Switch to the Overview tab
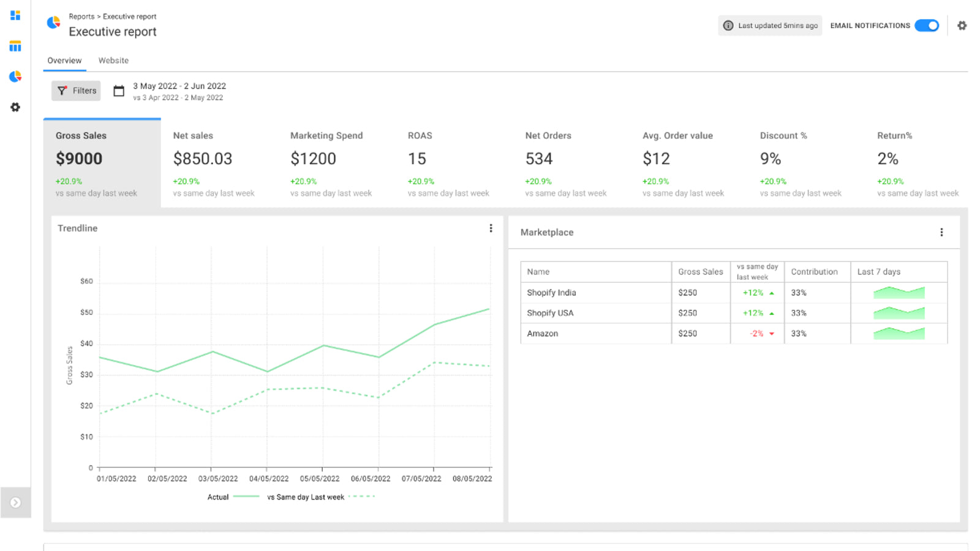Viewport: 980px width, 551px height. 64,61
